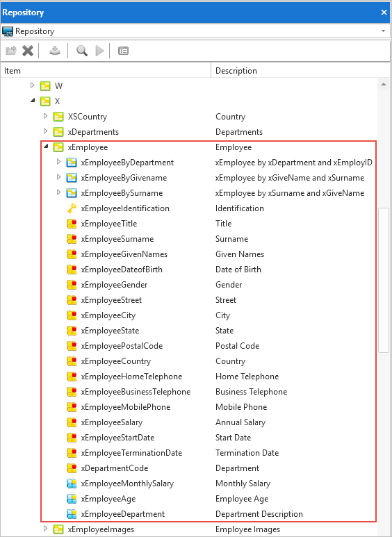Click the Item column header
The width and height of the screenshot is (392, 537).
[x=106, y=71]
